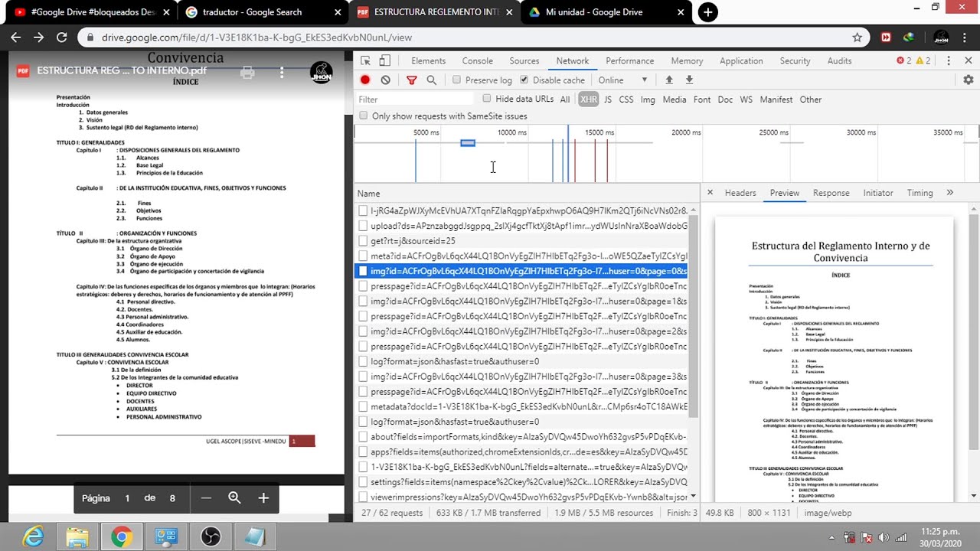Reset zoom with magnifier icon
This screenshot has height=551, width=980.
pos(234,498)
